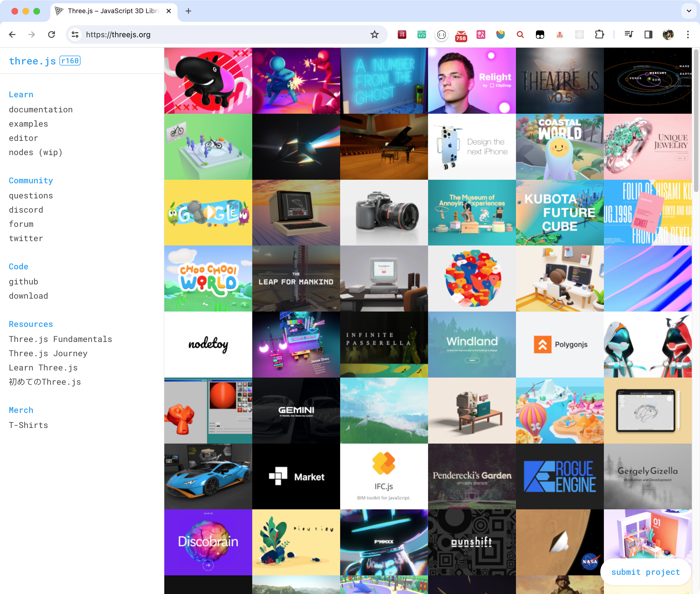Image resolution: width=700 pixels, height=594 pixels.
Task: Click the red magnifier extension icon
Action: pos(520,34)
